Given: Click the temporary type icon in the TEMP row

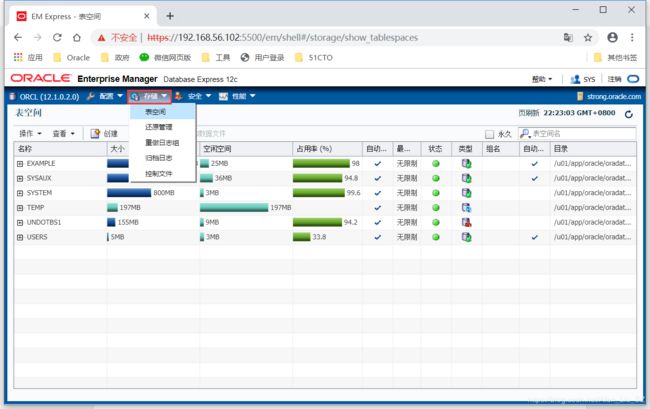Looking at the screenshot, I should 466,208.
